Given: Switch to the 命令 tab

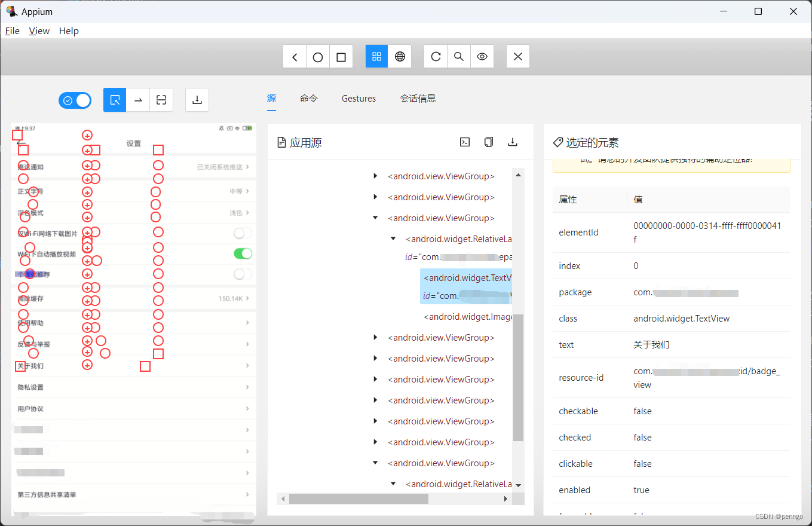Looking at the screenshot, I should [x=309, y=99].
